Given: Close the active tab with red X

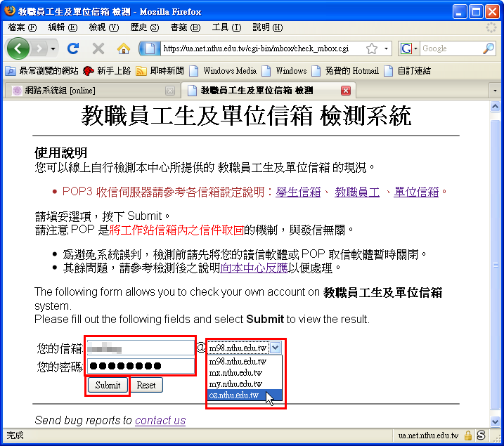Looking at the screenshot, I should point(345,91).
